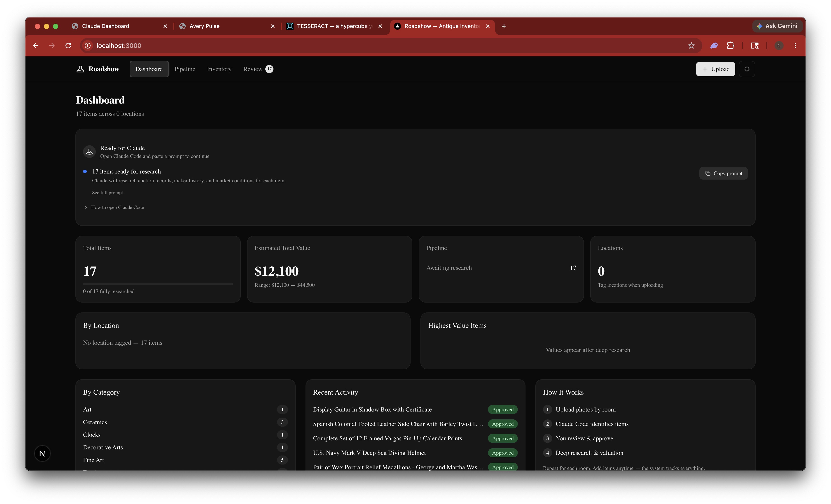Click the tab search / media icon in toolbar
This screenshot has width=831, height=504.
tap(754, 46)
